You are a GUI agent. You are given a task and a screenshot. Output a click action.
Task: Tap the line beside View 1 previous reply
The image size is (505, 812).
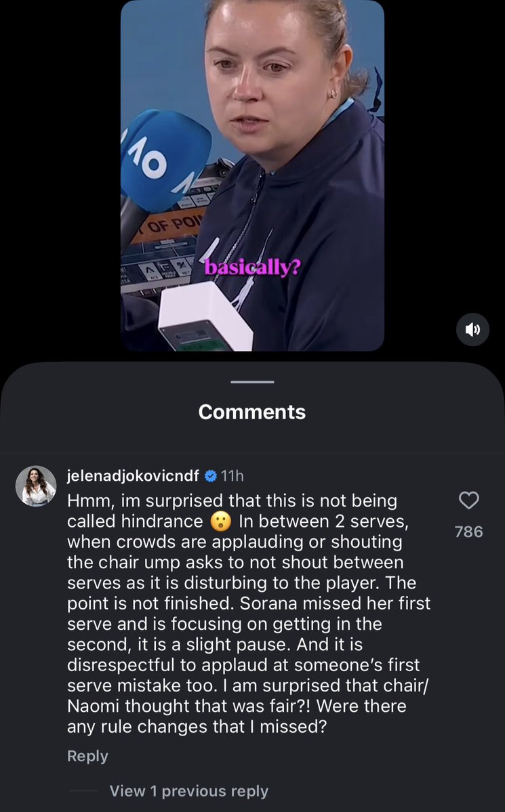tap(83, 791)
